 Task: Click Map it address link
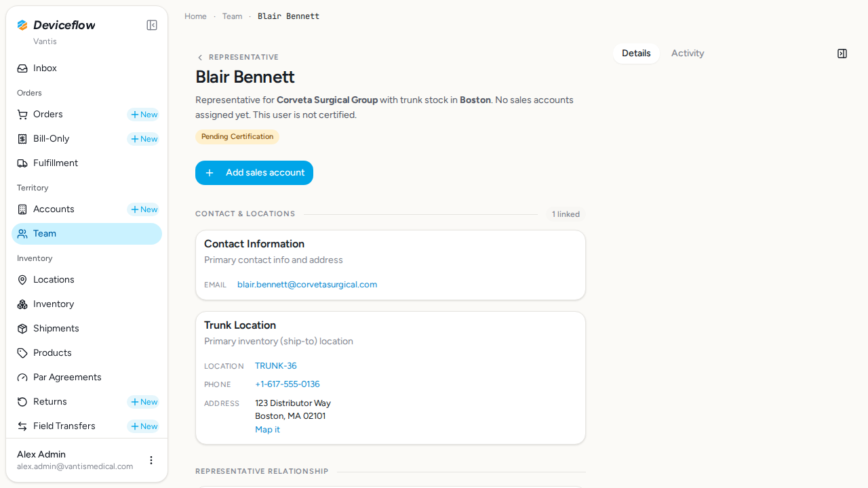click(x=267, y=430)
